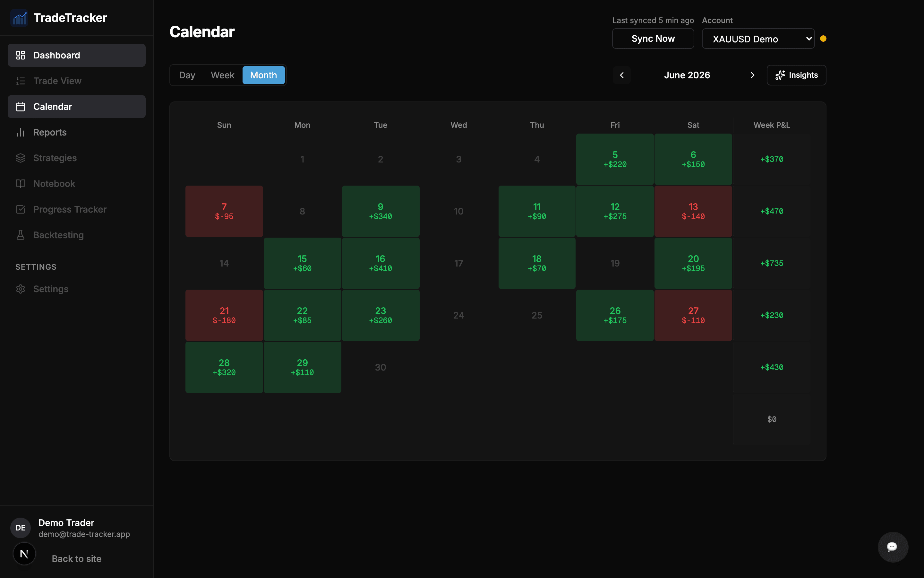Click the Week P&L column header
Screen dimensions: 924x578
(x=772, y=125)
